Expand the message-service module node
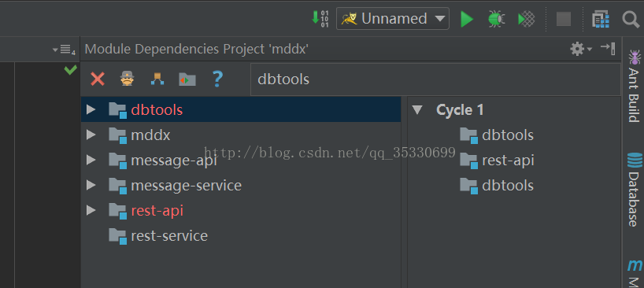This screenshot has height=288, width=644. coord(91,185)
